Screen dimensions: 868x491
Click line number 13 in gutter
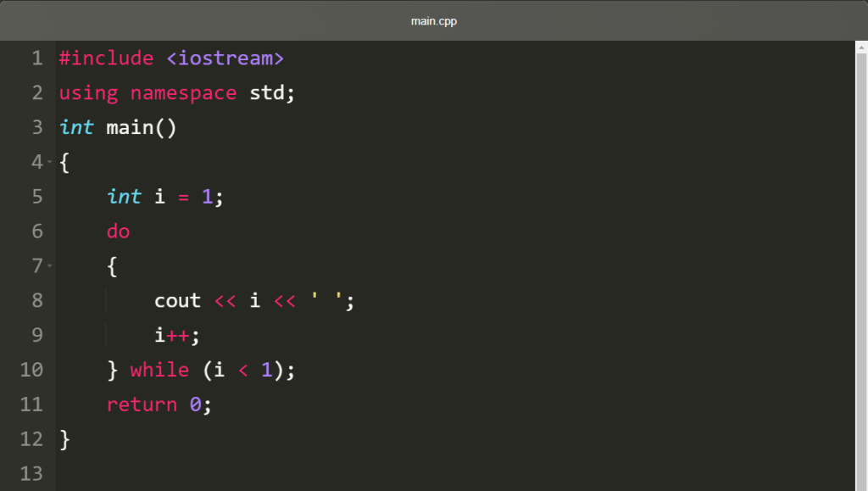tap(31, 473)
